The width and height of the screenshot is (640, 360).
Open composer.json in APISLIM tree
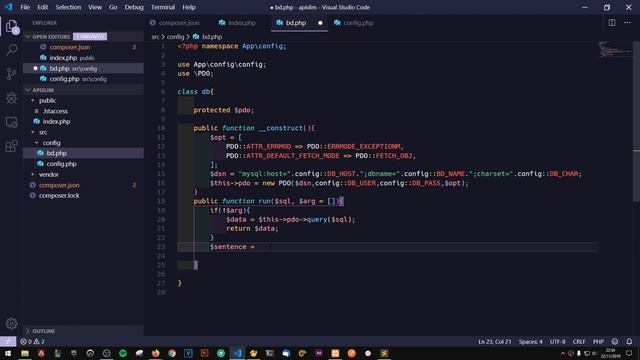[x=83, y=185]
